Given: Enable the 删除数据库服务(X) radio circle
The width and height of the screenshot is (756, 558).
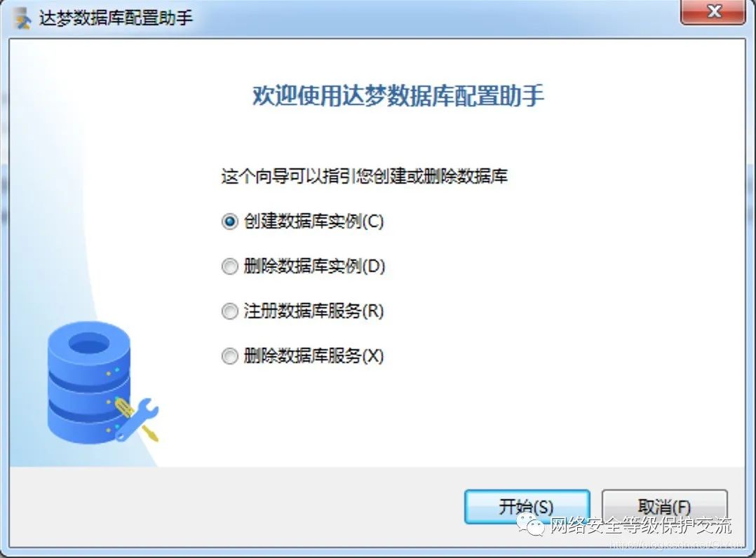Looking at the screenshot, I should click(x=229, y=356).
